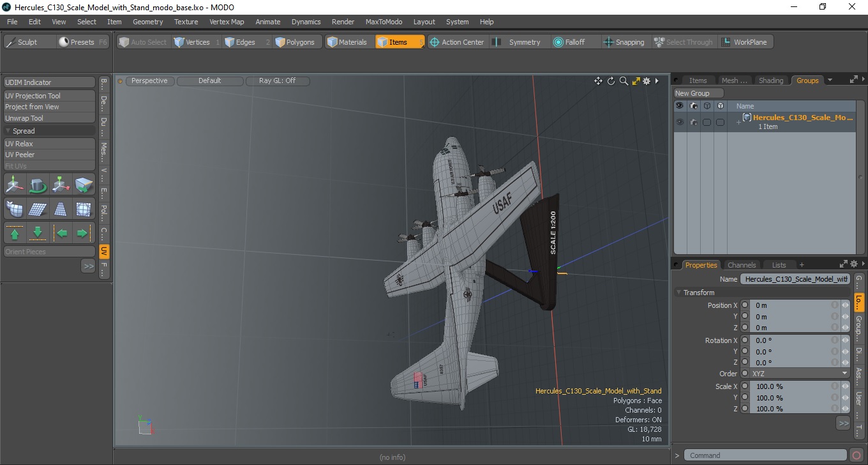Viewport: 868px width, 465px height.
Task: Click the align UVs up arrow icon
Action: [x=15, y=233]
